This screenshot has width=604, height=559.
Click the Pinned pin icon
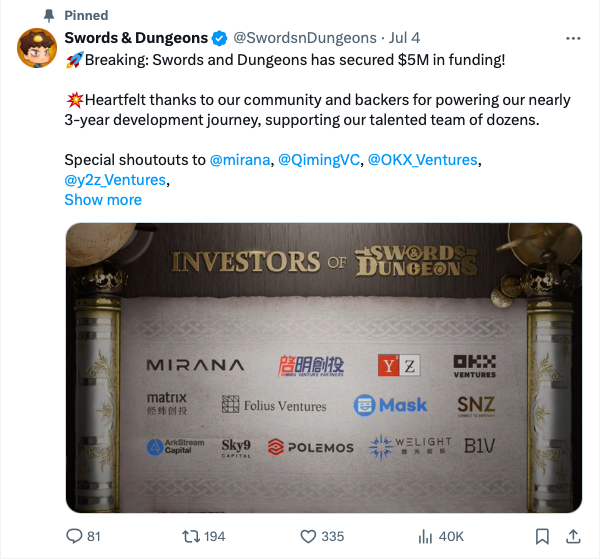click(x=49, y=15)
